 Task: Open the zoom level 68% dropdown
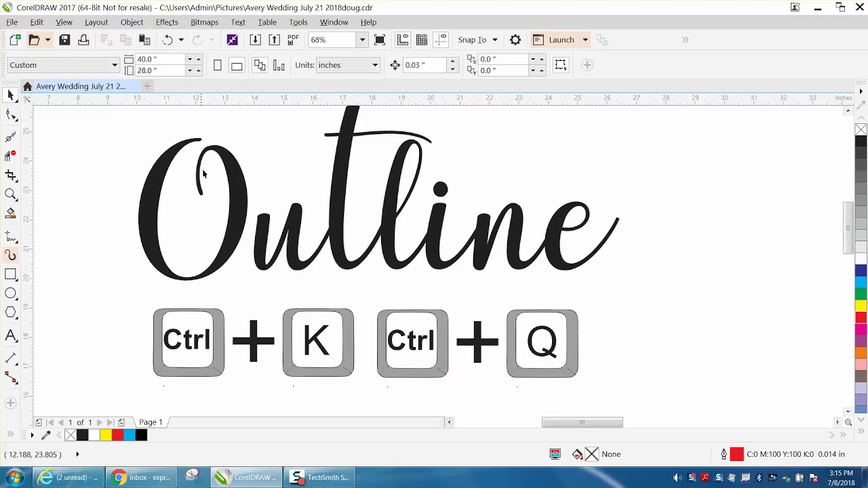click(x=362, y=40)
